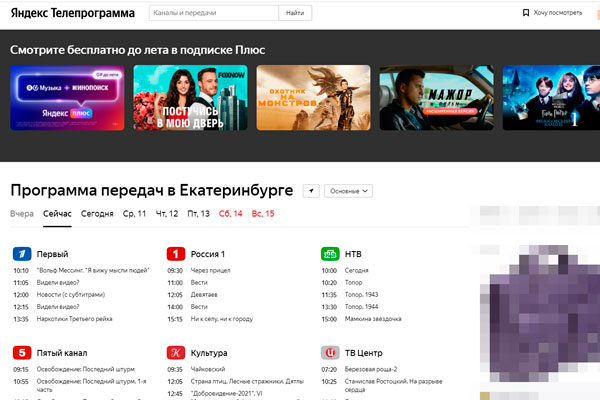Open the Вс, 15 day tab
The height and width of the screenshot is (400, 600).
coord(263,214)
